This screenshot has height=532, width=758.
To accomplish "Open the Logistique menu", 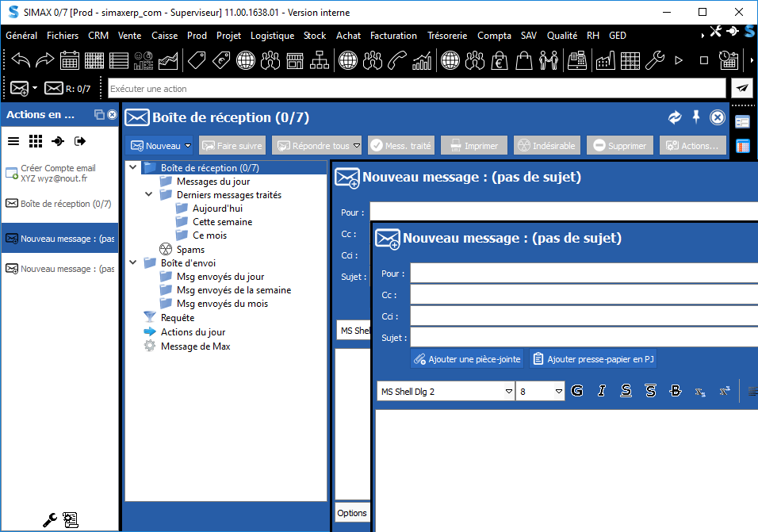I will coord(272,36).
